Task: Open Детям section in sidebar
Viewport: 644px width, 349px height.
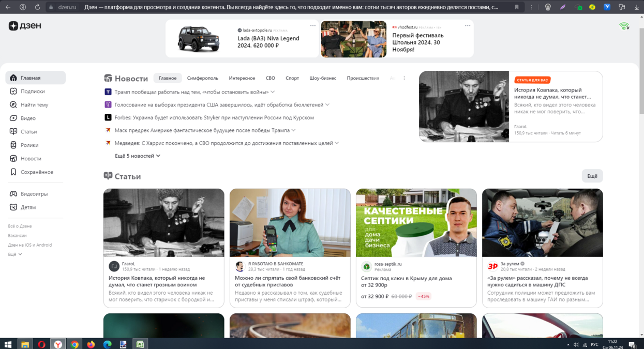Action: pyautogui.click(x=28, y=207)
